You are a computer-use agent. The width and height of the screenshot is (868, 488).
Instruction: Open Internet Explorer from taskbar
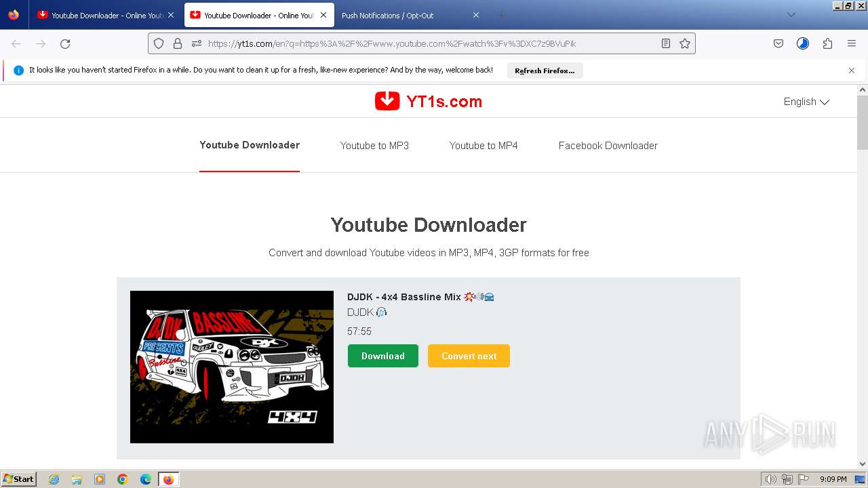coord(54,479)
